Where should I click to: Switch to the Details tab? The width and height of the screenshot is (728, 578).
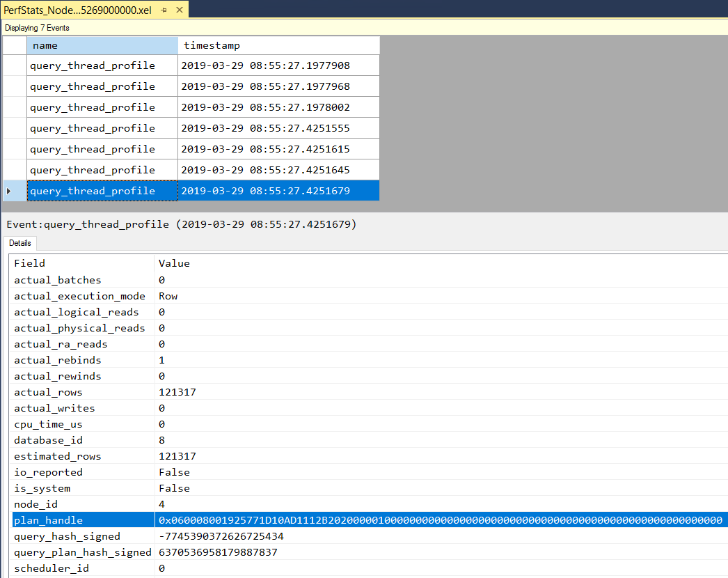coord(20,243)
